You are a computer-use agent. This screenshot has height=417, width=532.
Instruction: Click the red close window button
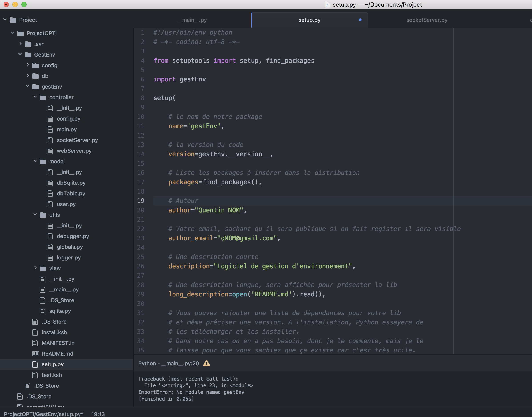[6, 4]
